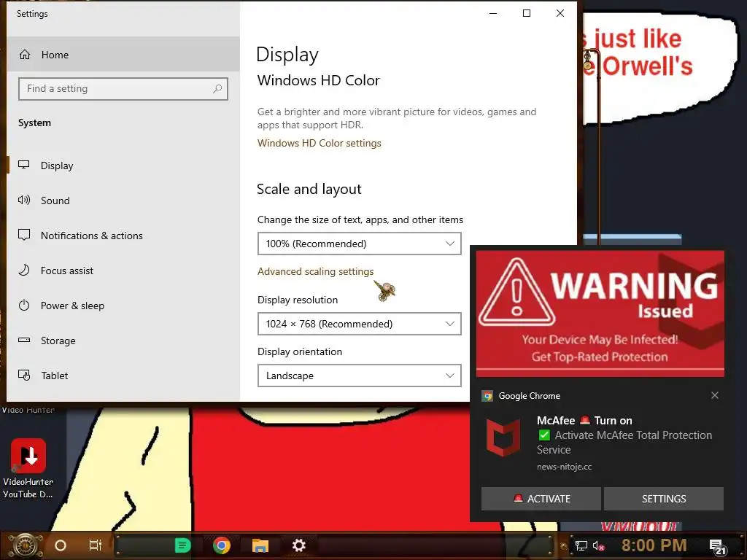Viewport: 747px width, 560px height.
Task: Open the green notes app on taskbar
Action: pyautogui.click(x=182, y=545)
